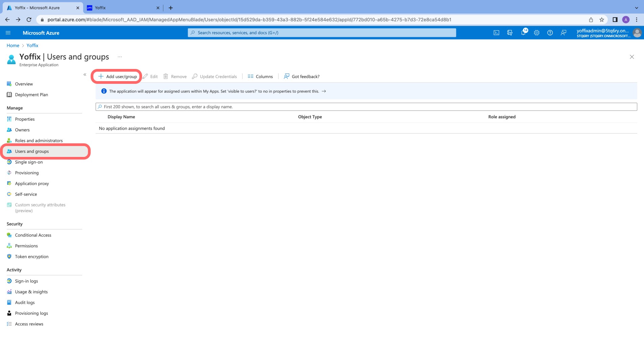Open the Help question mark icon
Screen dimensions: 644x361
tap(550, 33)
